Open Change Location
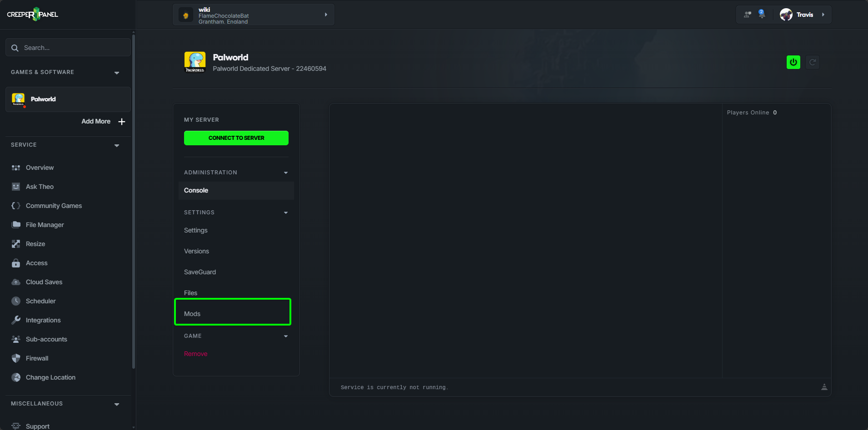 [x=50, y=377]
